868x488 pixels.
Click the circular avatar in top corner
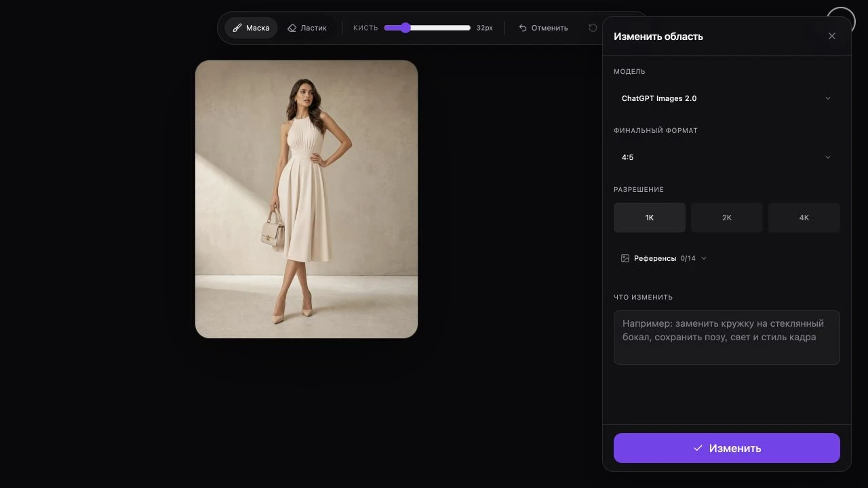click(842, 22)
